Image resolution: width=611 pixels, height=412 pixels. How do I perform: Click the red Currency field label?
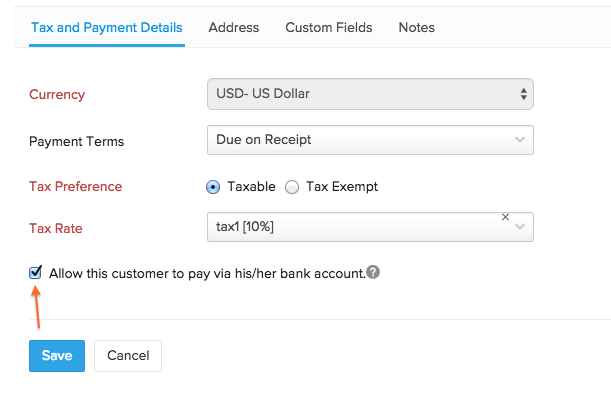click(x=57, y=95)
